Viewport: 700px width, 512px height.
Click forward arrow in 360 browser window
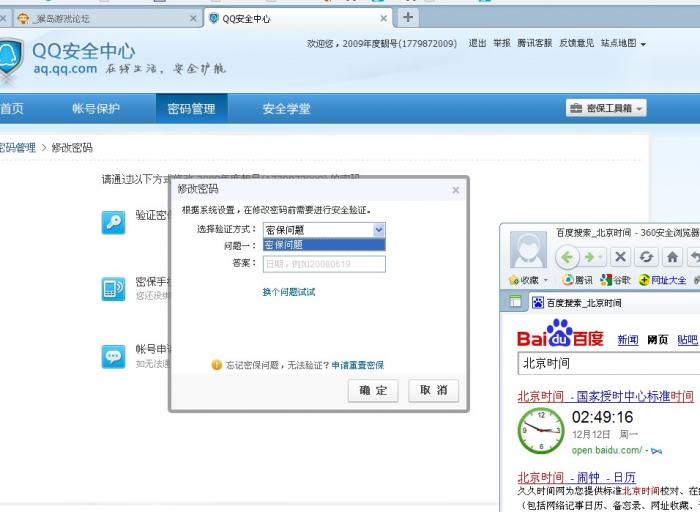pyautogui.click(x=590, y=257)
